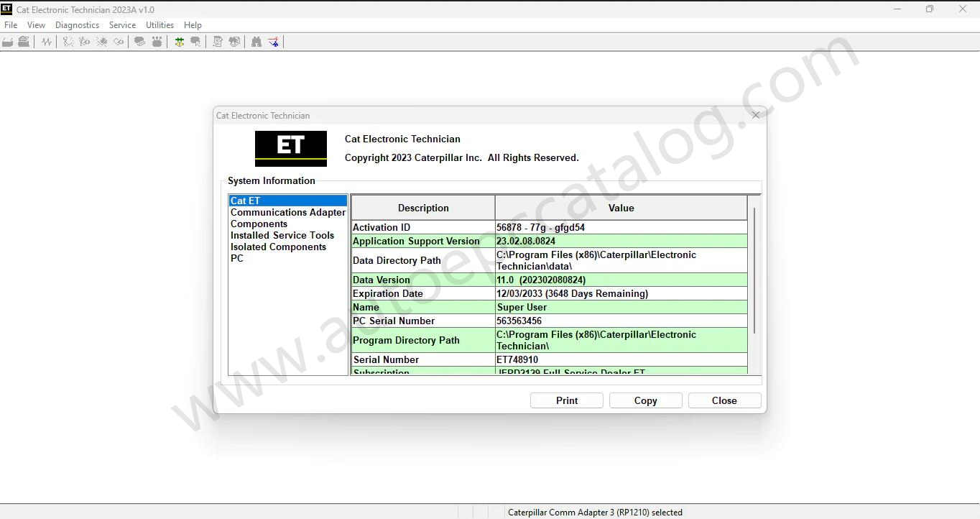Select Components in the list
The image size is (980, 519).
(x=288, y=224)
